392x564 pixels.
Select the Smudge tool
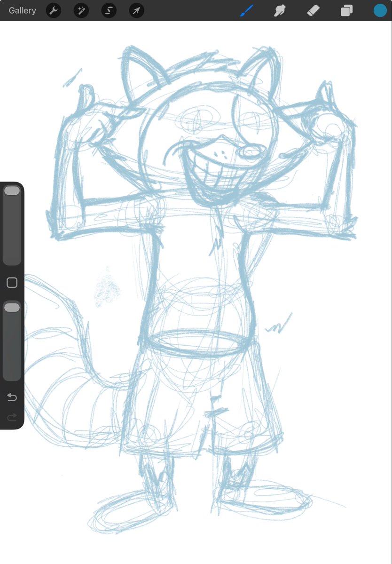(x=280, y=10)
